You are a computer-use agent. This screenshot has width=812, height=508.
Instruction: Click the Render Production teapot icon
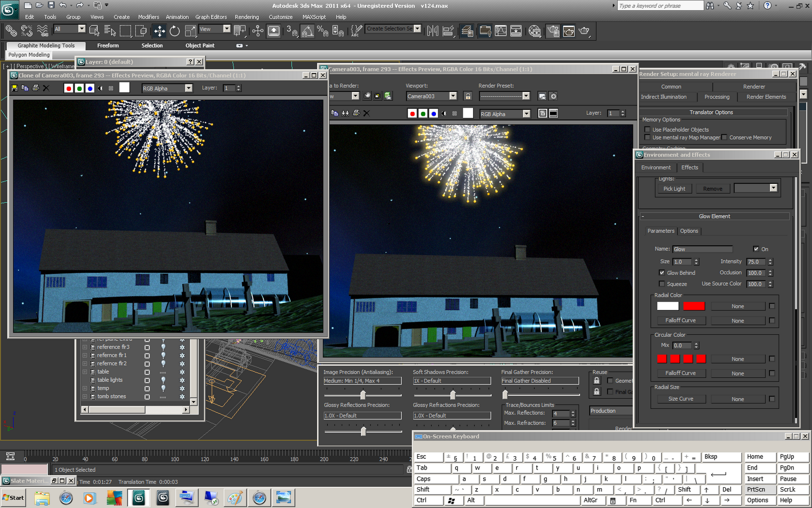pos(585,31)
